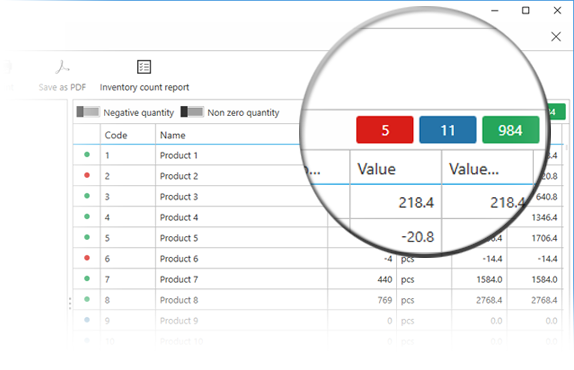Image resolution: width=574 pixels, height=370 pixels.
Task: Click the green status dot for Product 4
Action: click(x=87, y=216)
